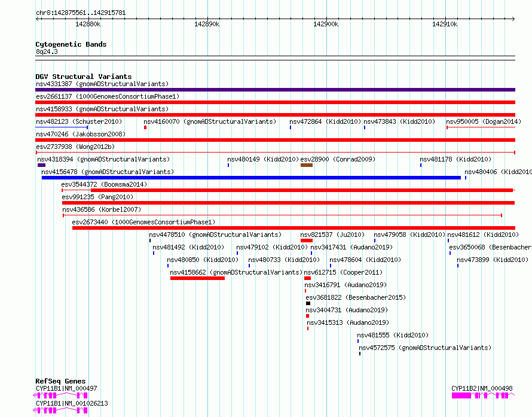Click nsv479102 (Kidd2010) blue marker

click(x=237, y=253)
